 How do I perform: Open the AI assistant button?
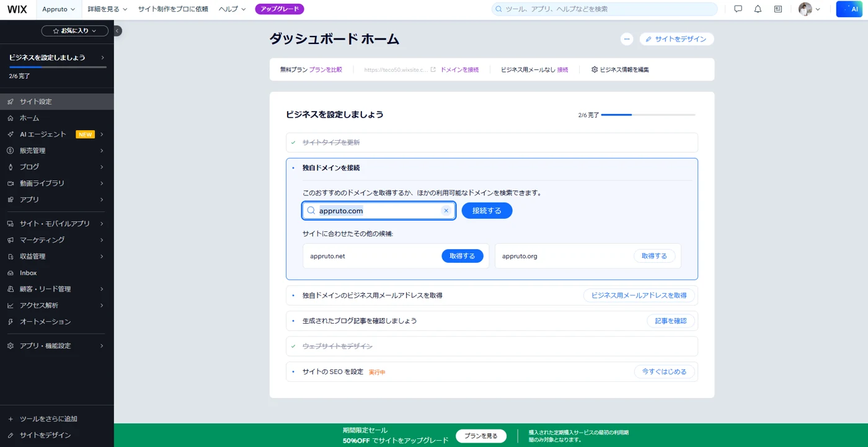point(849,9)
